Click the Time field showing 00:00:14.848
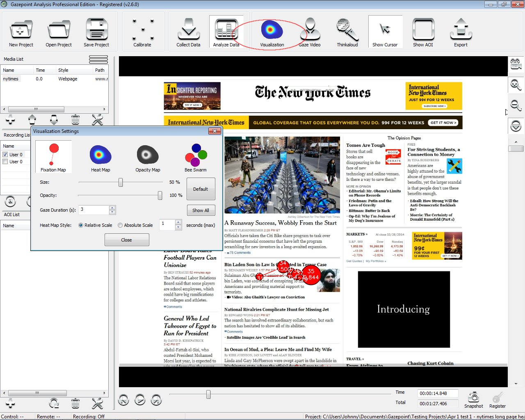This screenshot has width=525, height=420. 437,393
